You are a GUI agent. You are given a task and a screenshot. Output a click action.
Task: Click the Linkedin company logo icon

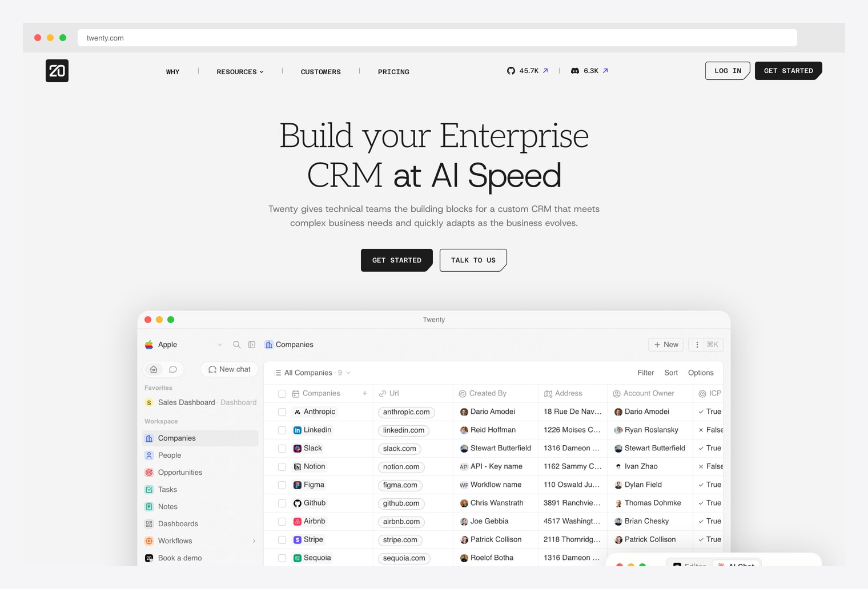tap(298, 430)
